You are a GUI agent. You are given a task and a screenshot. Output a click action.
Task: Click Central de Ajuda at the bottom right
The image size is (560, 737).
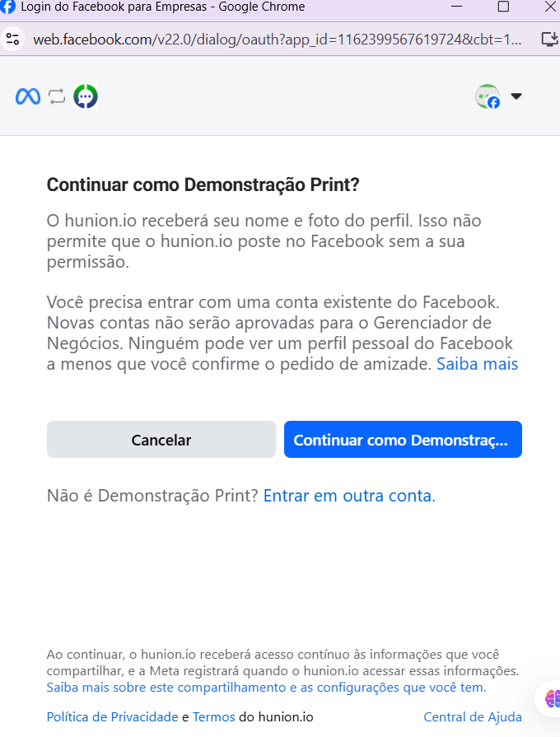pyautogui.click(x=472, y=716)
